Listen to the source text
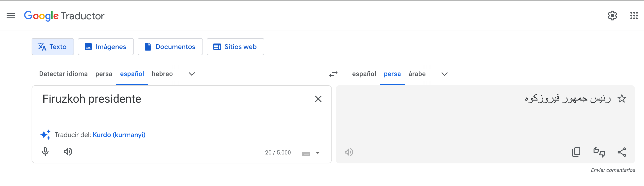The image size is (644, 186). point(68,152)
